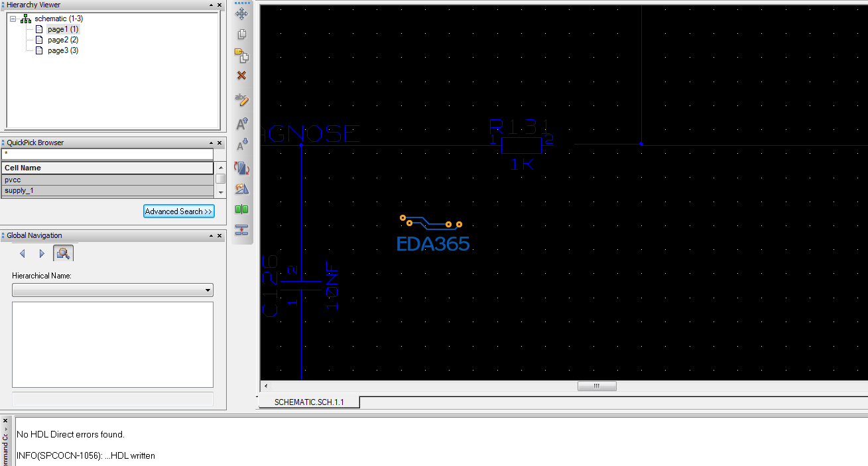The width and height of the screenshot is (868, 466).
Task: Click the Global Navigation find icon
Action: pos(64,253)
